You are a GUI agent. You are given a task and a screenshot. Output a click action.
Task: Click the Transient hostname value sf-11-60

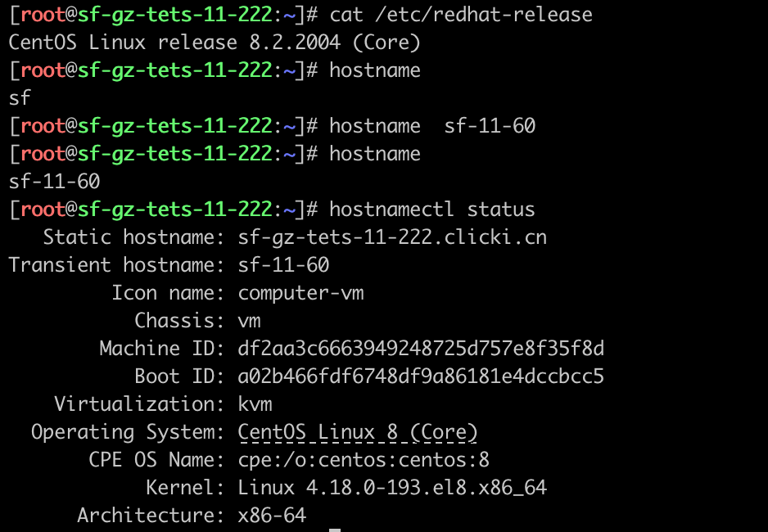[x=283, y=265]
